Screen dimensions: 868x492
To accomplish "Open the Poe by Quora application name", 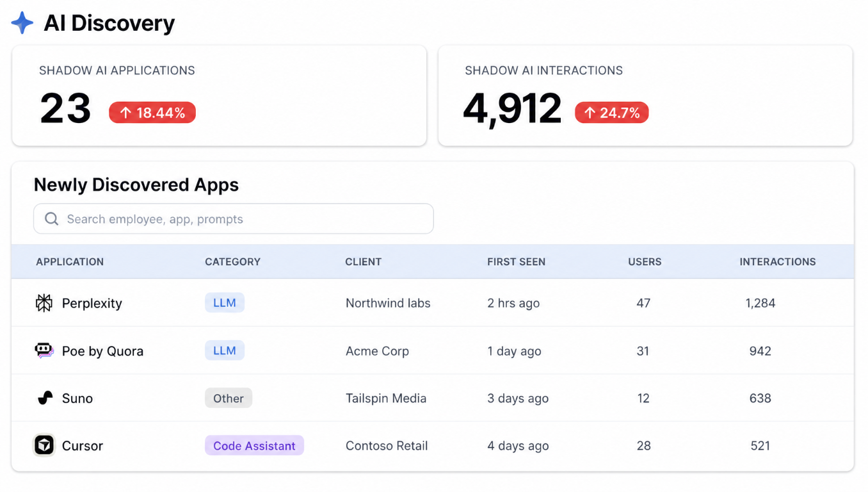I will (x=102, y=351).
